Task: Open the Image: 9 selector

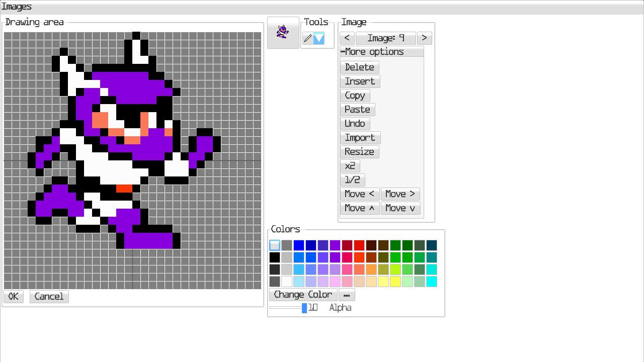Action: click(x=385, y=38)
